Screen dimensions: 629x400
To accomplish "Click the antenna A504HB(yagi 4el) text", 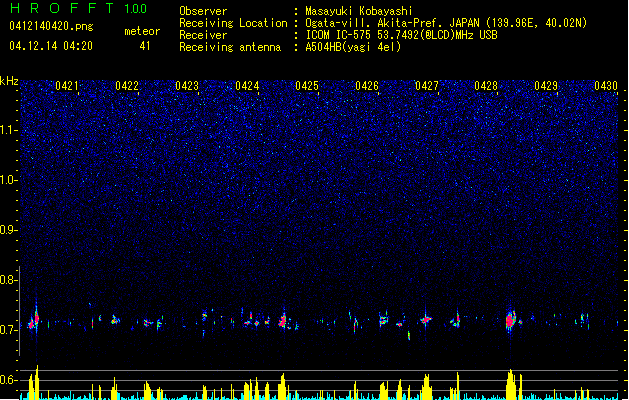I will [x=353, y=47].
